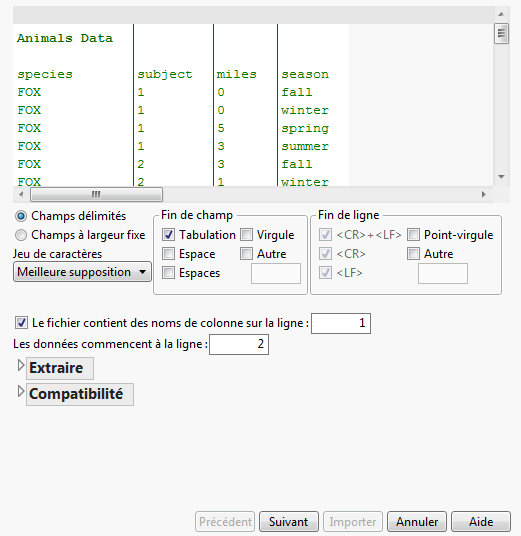Click the Autre line-end text box

pos(443,273)
